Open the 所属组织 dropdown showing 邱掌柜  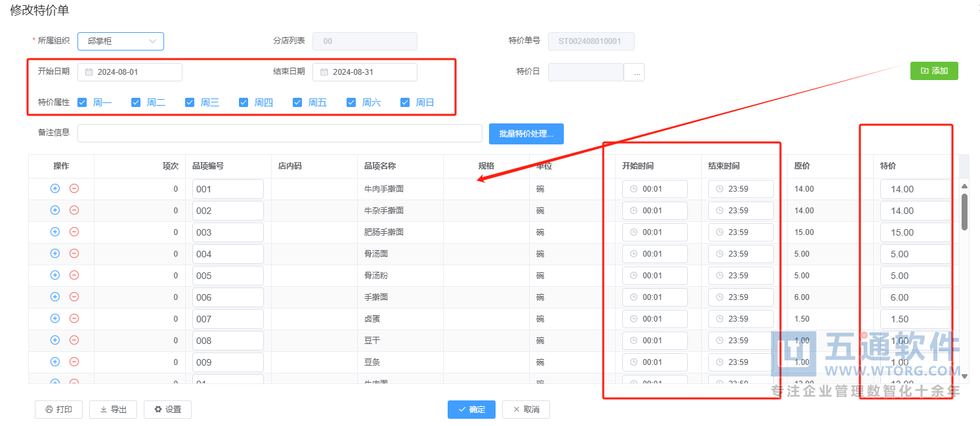[121, 41]
